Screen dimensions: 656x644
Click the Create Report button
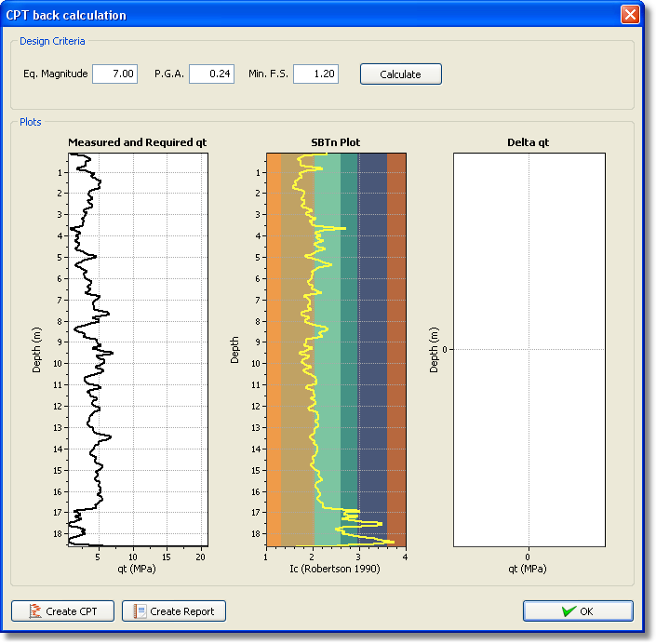tap(174, 611)
